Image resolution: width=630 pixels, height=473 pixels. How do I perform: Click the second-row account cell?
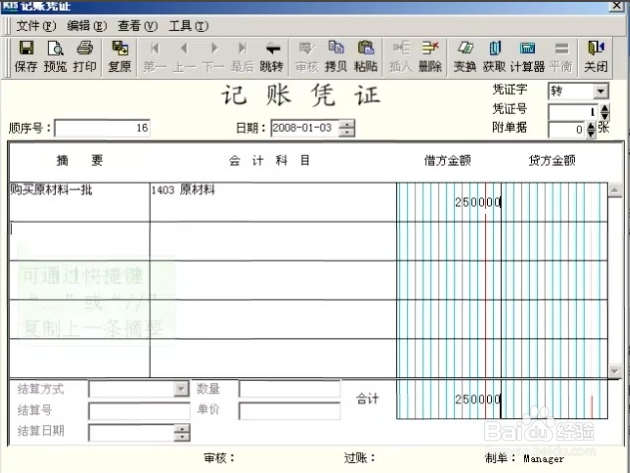tap(273, 241)
